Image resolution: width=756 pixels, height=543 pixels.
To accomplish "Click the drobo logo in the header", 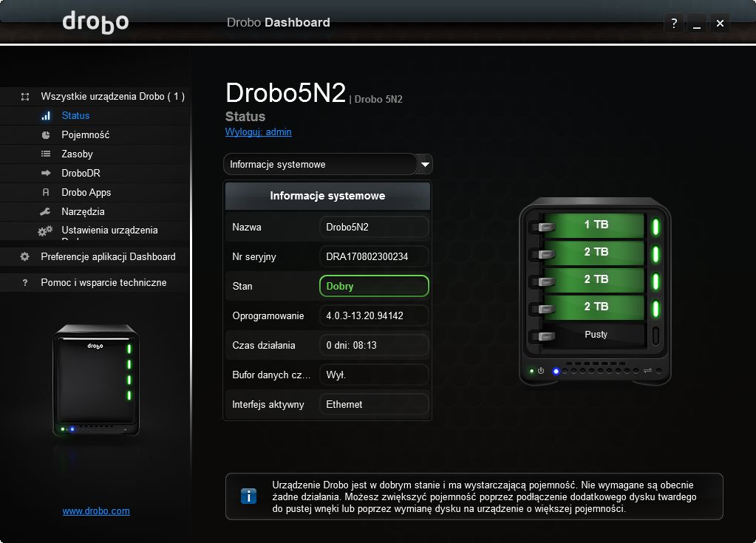I will point(95,21).
